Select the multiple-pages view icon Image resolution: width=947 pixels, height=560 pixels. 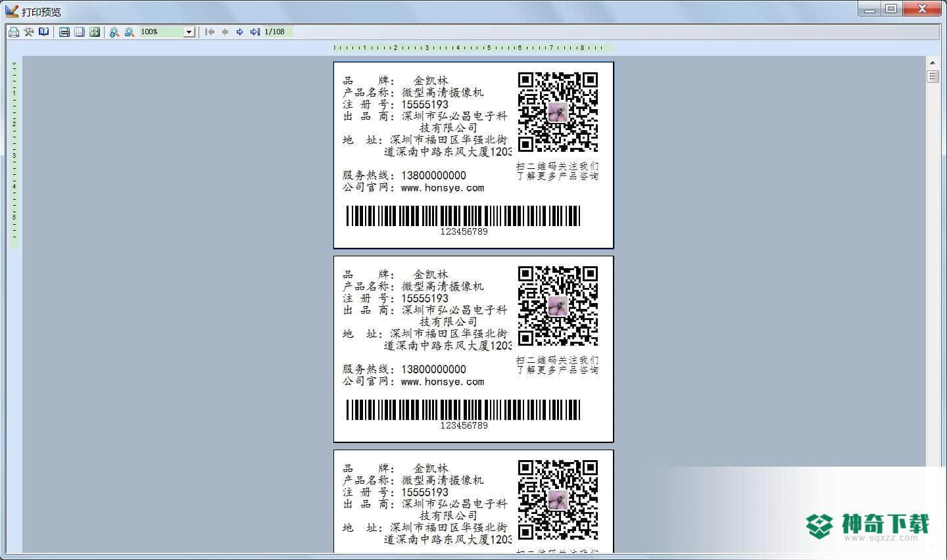coord(95,32)
